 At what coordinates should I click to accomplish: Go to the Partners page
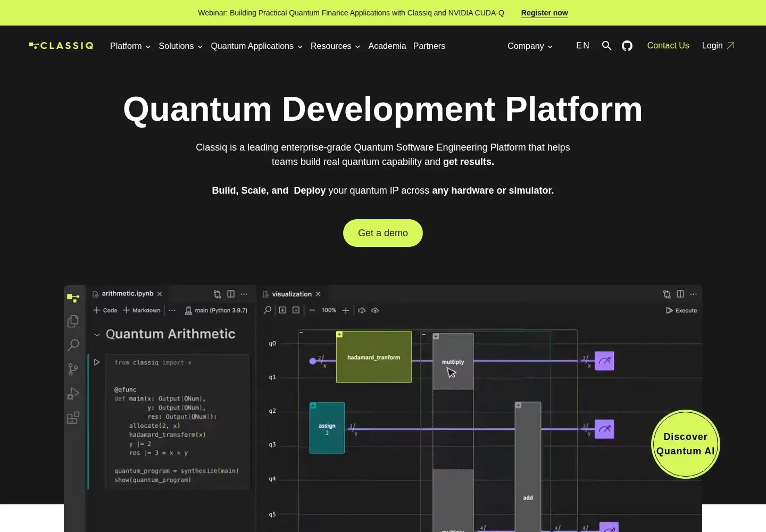pos(429,46)
